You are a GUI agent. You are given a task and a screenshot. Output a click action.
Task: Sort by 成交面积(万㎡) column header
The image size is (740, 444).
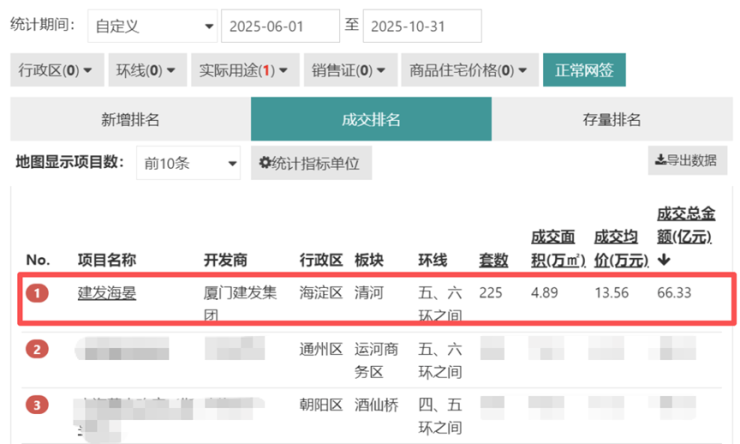[556, 248]
